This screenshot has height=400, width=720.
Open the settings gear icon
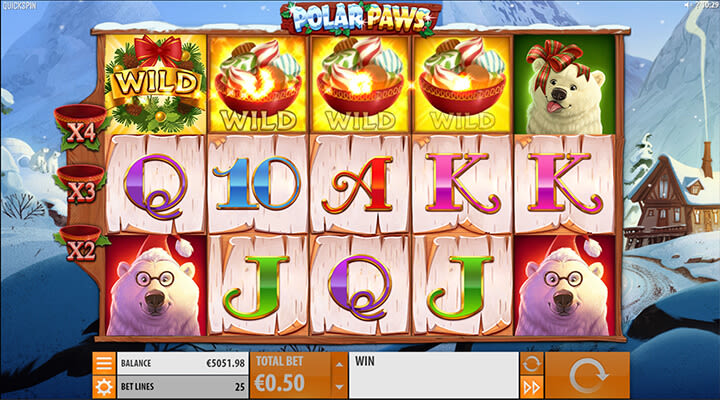pos(104,387)
